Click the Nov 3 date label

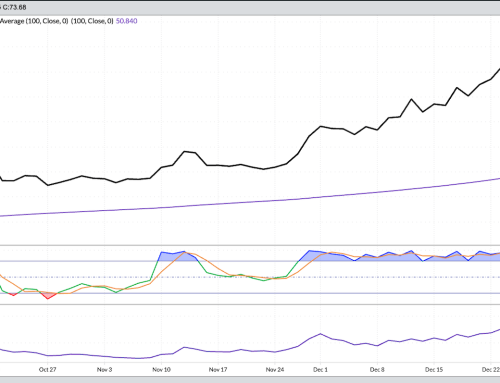pyautogui.click(x=104, y=369)
